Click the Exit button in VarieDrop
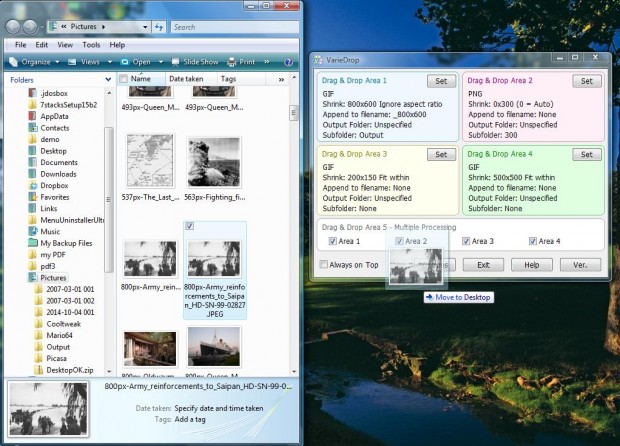 click(483, 265)
